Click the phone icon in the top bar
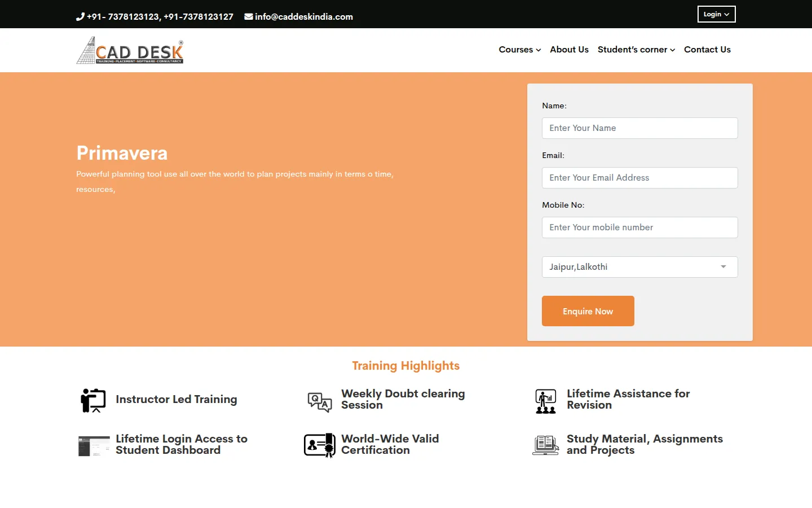 (80, 17)
